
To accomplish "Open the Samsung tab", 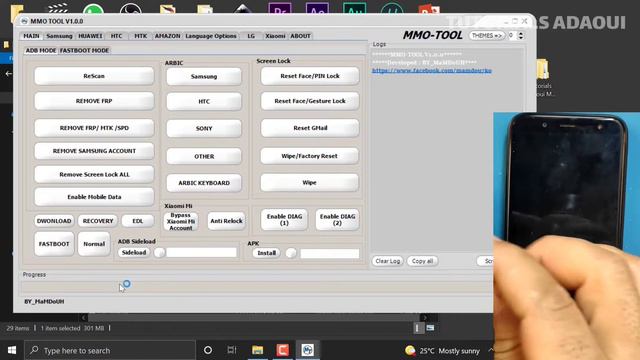I will click(59, 36).
